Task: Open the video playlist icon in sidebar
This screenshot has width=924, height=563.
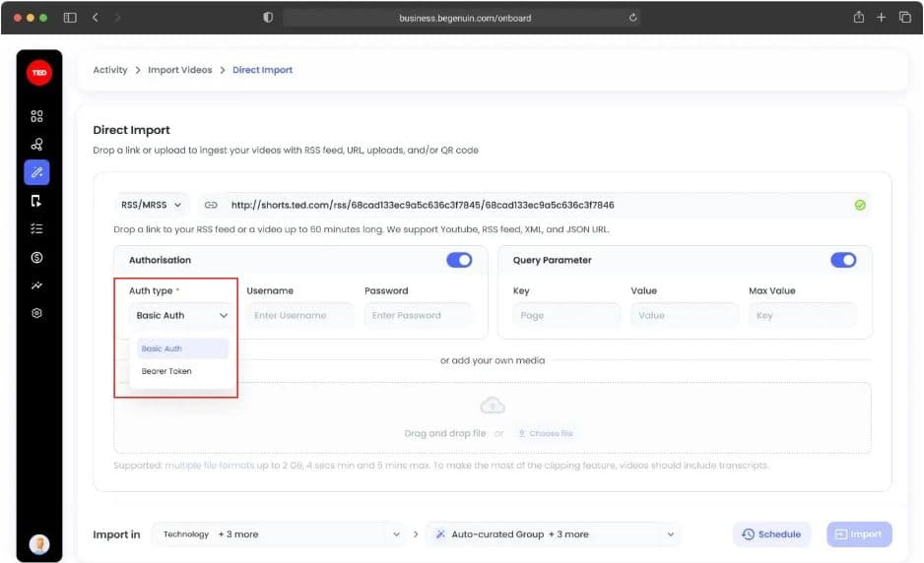Action: coord(36,201)
